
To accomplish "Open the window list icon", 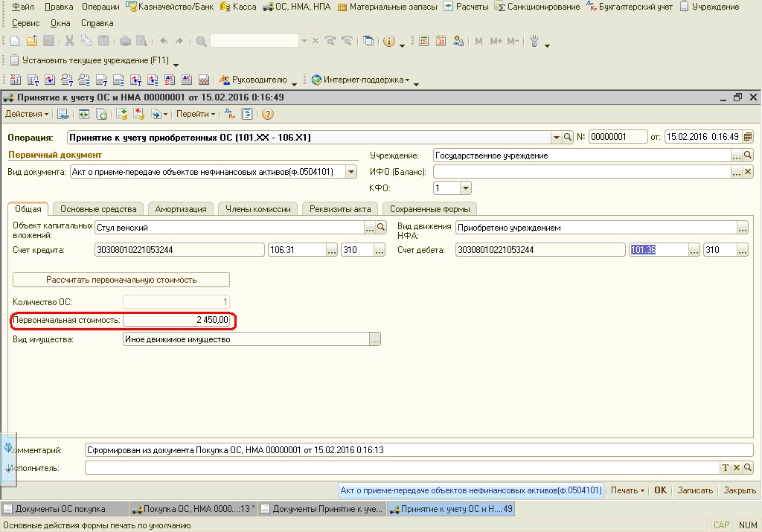I will point(368,42).
